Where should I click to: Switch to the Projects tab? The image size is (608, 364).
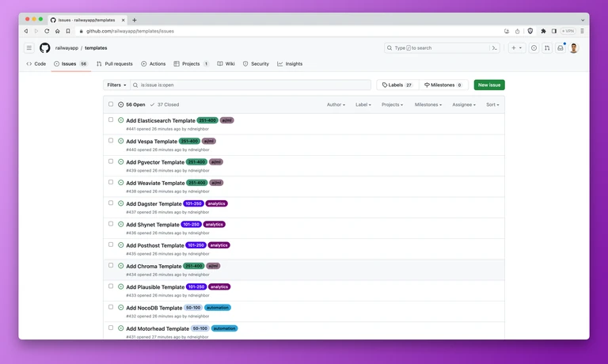(191, 64)
